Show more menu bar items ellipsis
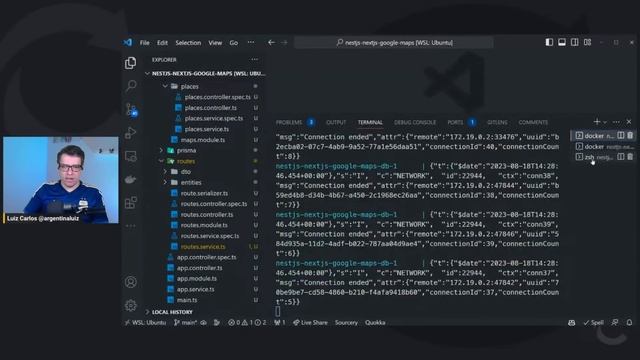This screenshot has height=360, width=640. (251, 42)
